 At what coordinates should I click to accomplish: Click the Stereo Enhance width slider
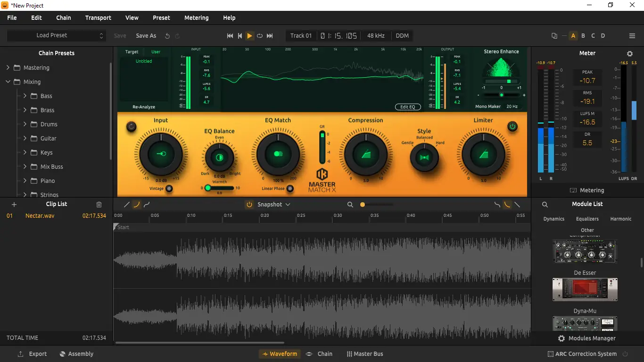coord(501,82)
